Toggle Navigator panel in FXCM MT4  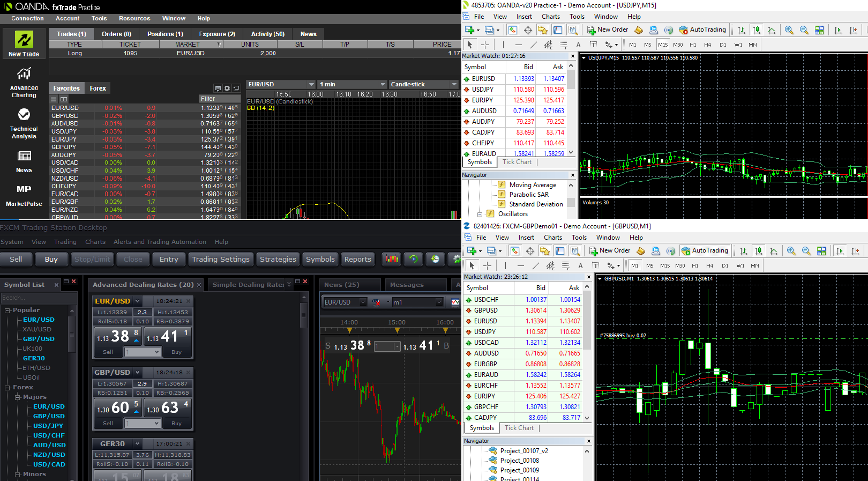[x=545, y=251]
